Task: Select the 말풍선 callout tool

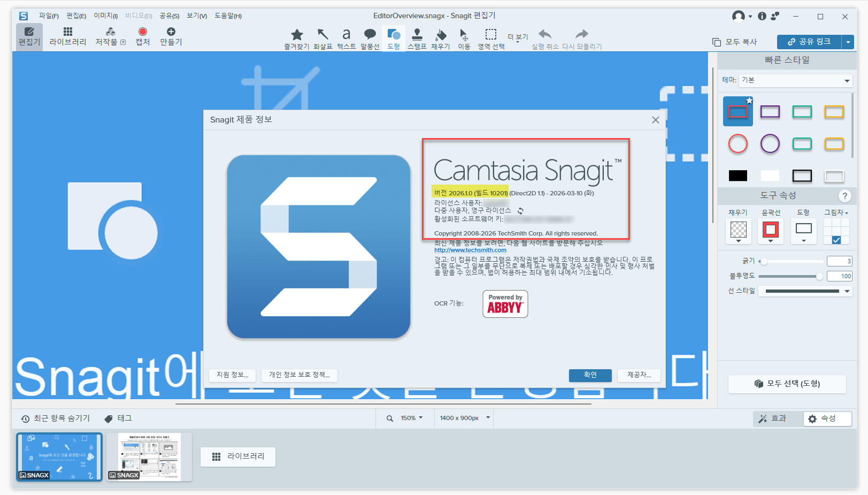Action: (x=370, y=39)
